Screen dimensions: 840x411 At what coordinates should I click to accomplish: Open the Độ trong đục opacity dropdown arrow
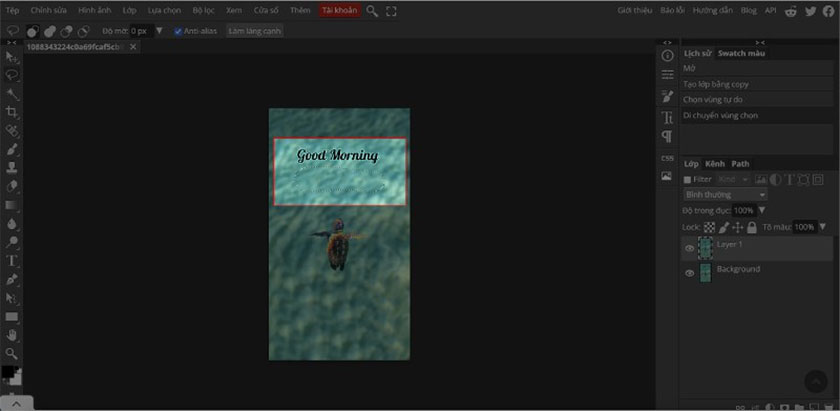click(x=762, y=210)
